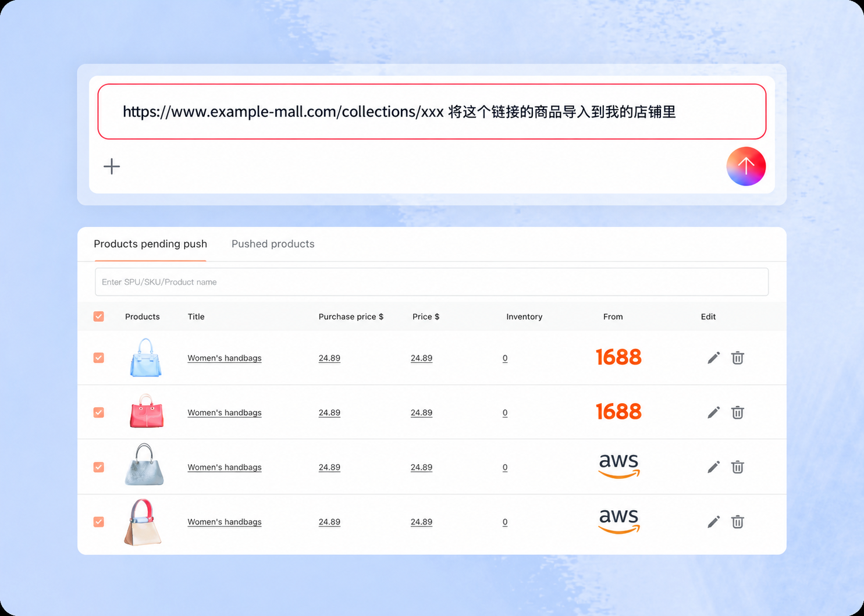Open red handbag thumbnail image
This screenshot has height=616, width=864.
[147, 411]
